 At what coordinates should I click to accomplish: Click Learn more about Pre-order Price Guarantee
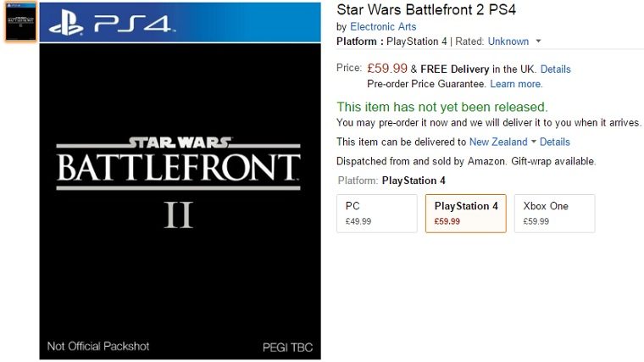point(516,84)
